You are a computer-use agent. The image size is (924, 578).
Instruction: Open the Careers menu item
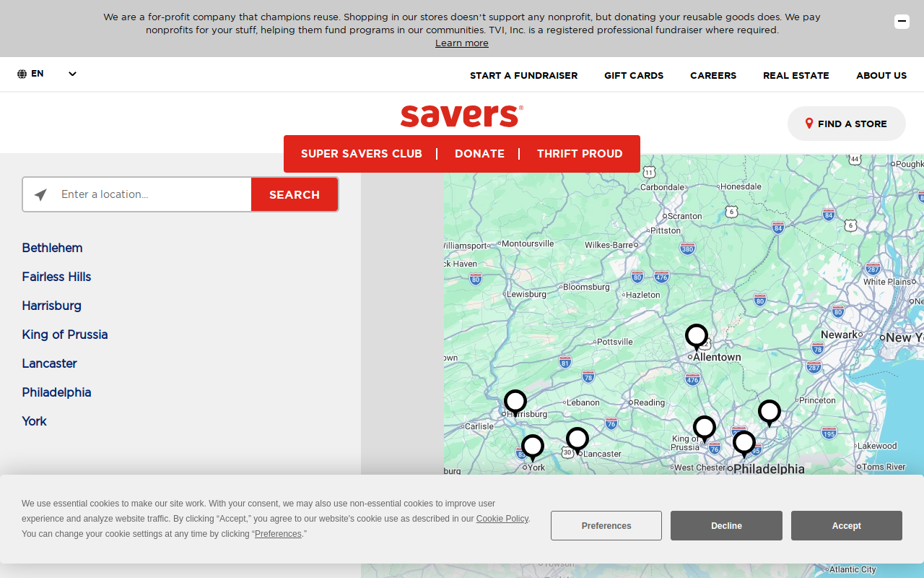(x=713, y=75)
